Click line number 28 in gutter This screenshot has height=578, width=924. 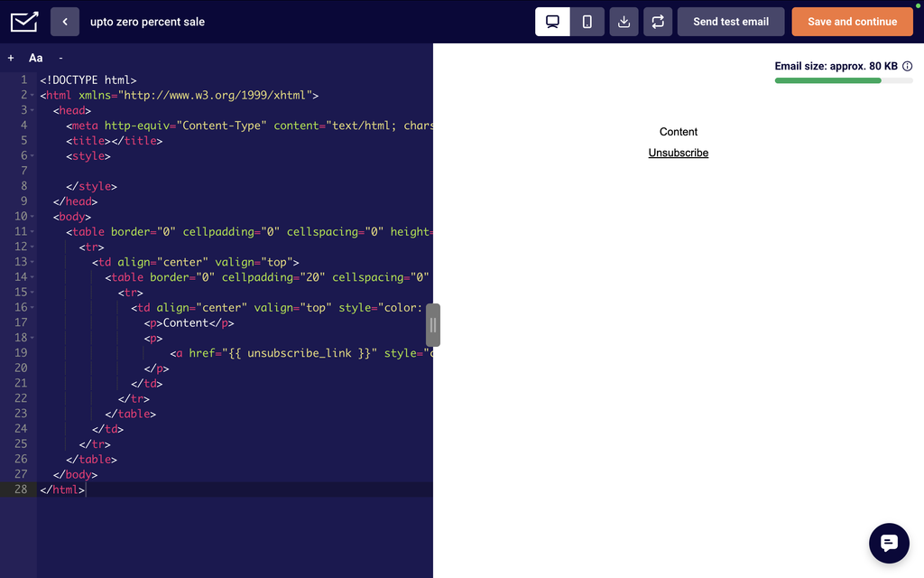[x=21, y=489]
